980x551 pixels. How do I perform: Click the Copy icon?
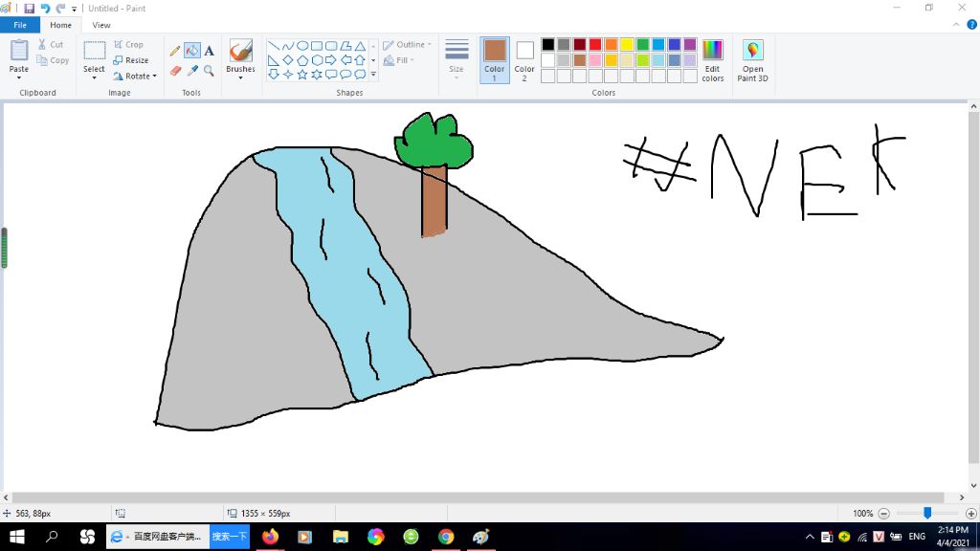[42, 60]
